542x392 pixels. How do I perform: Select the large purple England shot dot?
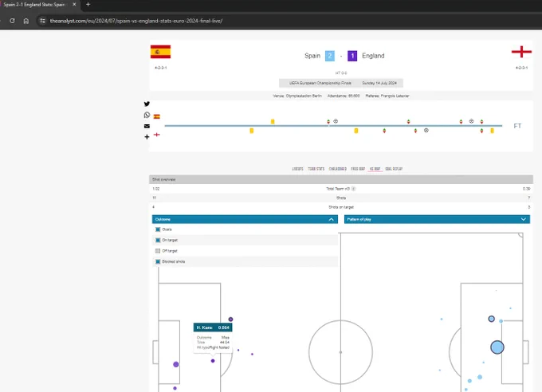tap(176, 364)
